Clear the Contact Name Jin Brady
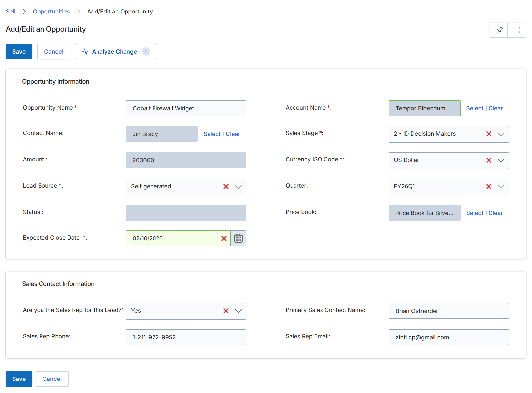This screenshot has height=393, width=532. tap(233, 134)
